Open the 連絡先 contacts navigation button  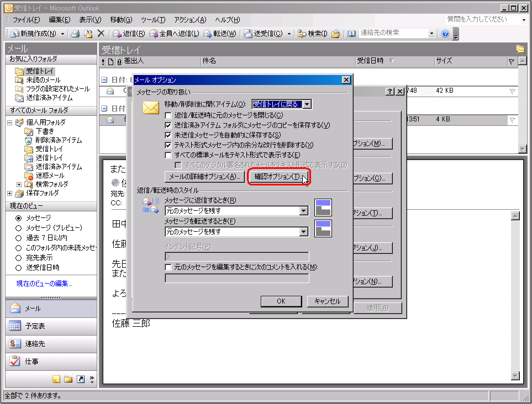point(51,344)
